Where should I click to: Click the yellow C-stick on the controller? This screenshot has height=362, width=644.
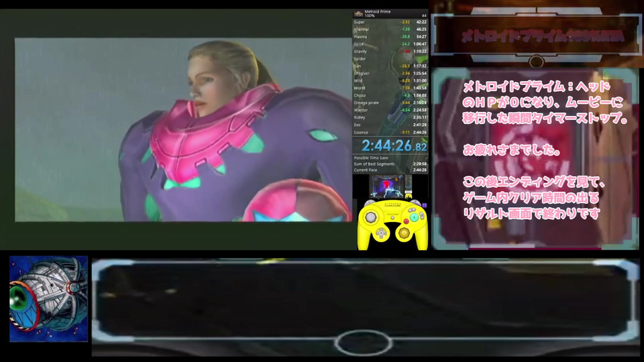pos(404,233)
